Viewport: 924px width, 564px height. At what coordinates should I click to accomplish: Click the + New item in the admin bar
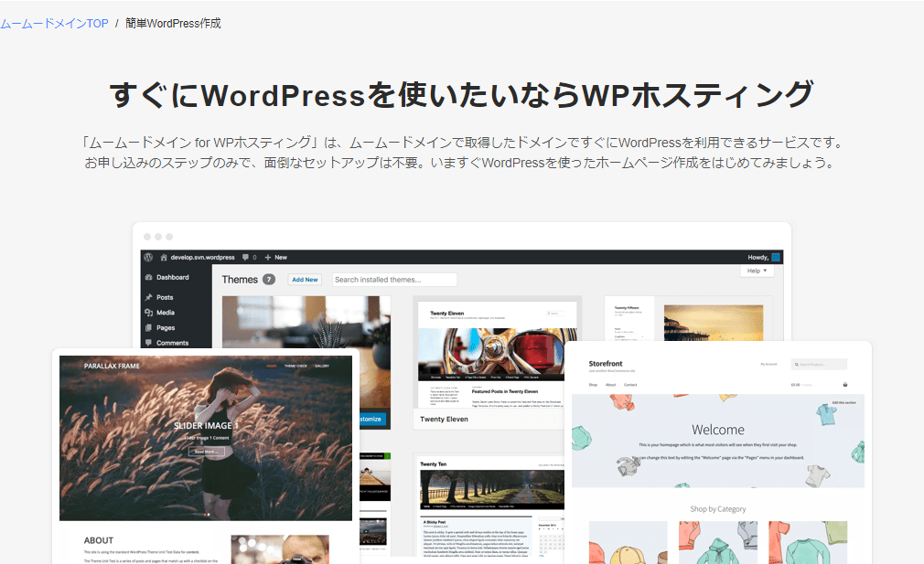275,257
